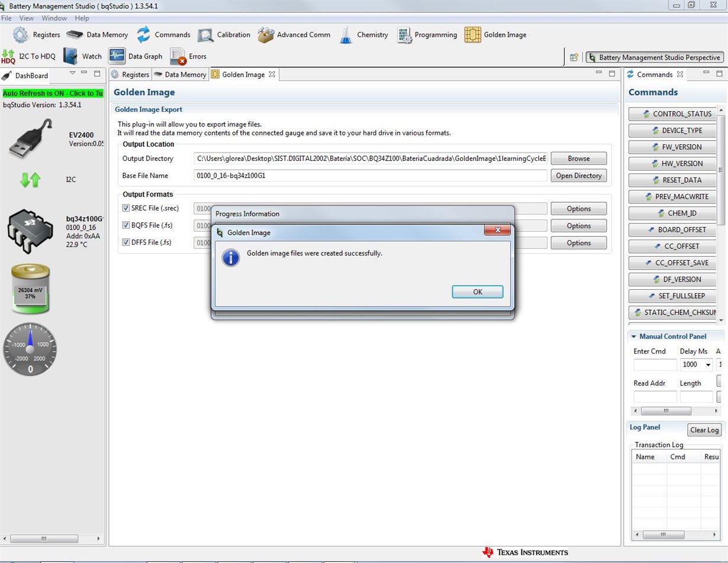Close the Golden Image tab
This screenshot has width=728, height=563.
(x=272, y=74)
